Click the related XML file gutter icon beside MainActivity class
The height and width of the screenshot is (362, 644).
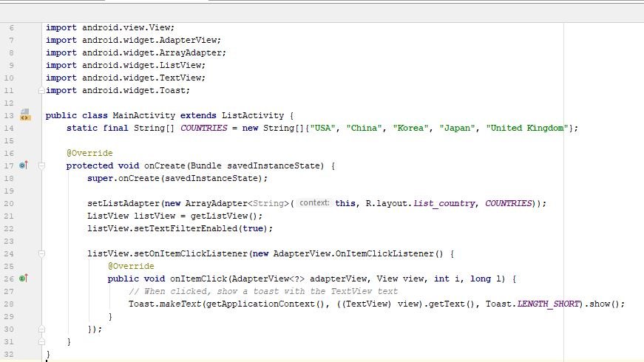(x=25, y=115)
